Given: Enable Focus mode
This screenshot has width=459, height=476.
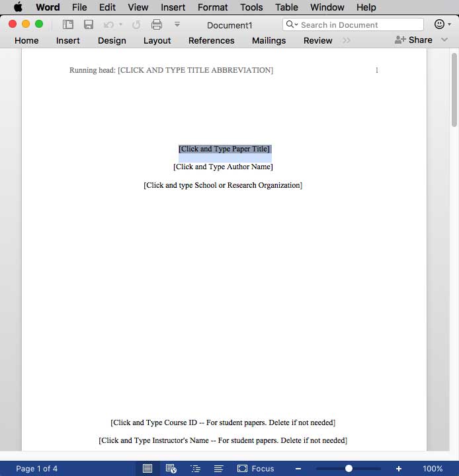Looking at the screenshot, I should coord(255,468).
